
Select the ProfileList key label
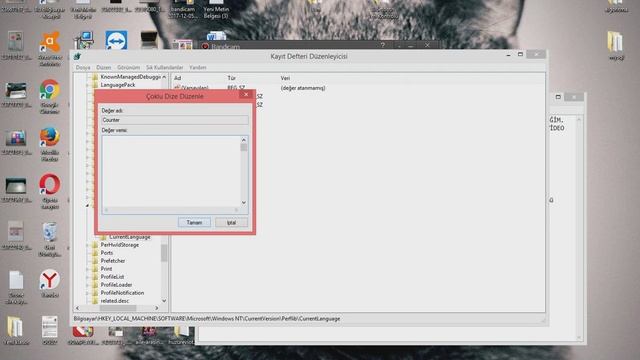pos(112,277)
